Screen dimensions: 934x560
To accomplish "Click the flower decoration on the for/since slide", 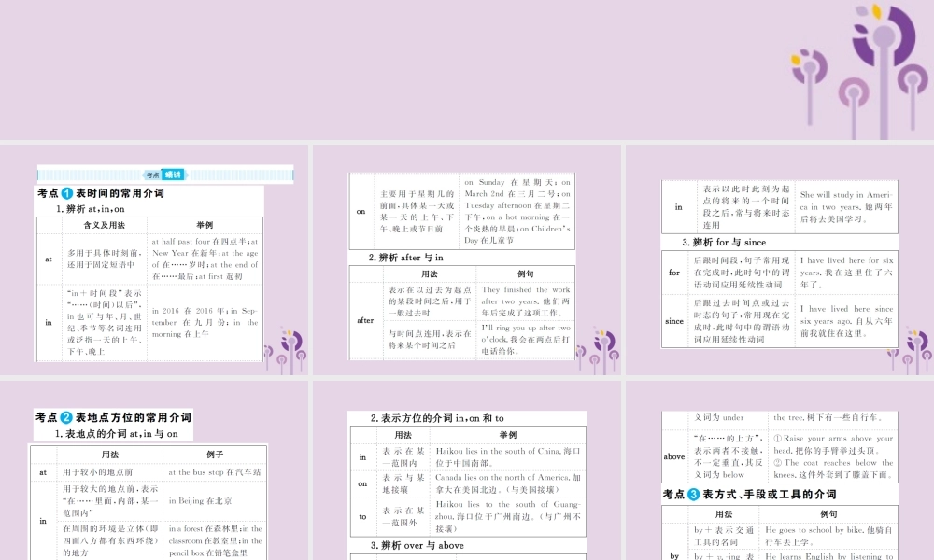I will tap(912, 350).
